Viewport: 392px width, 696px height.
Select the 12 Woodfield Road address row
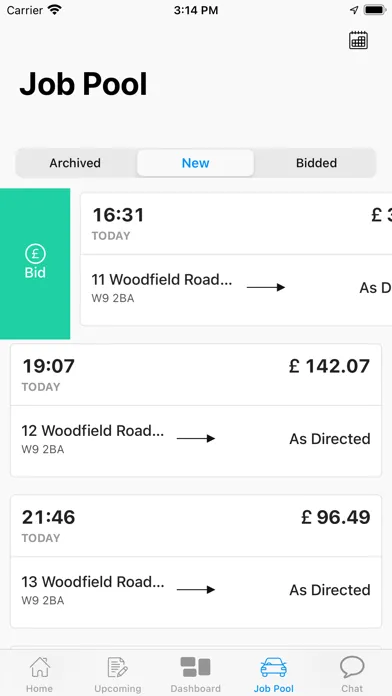click(196, 441)
